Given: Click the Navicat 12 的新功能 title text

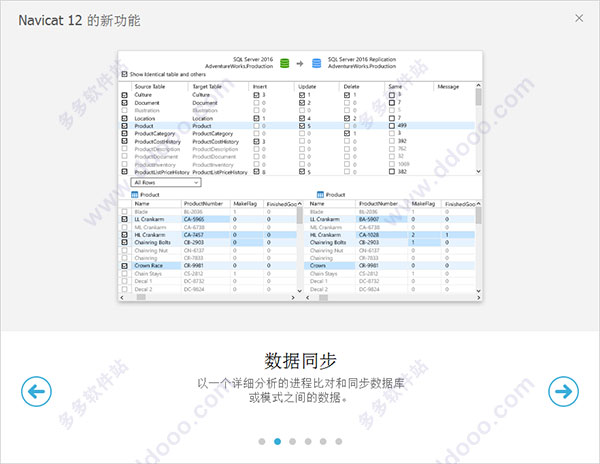Looking at the screenshot, I should tap(79, 20).
